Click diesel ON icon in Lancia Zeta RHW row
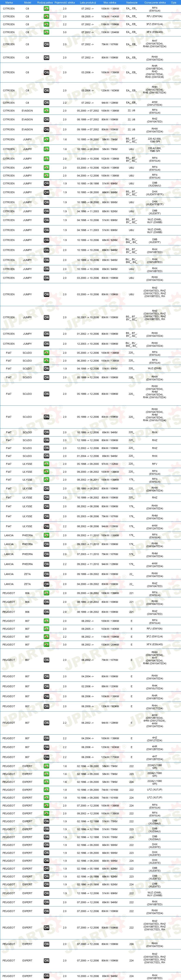This screenshot has height=980, width=181. tap(46, 575)
